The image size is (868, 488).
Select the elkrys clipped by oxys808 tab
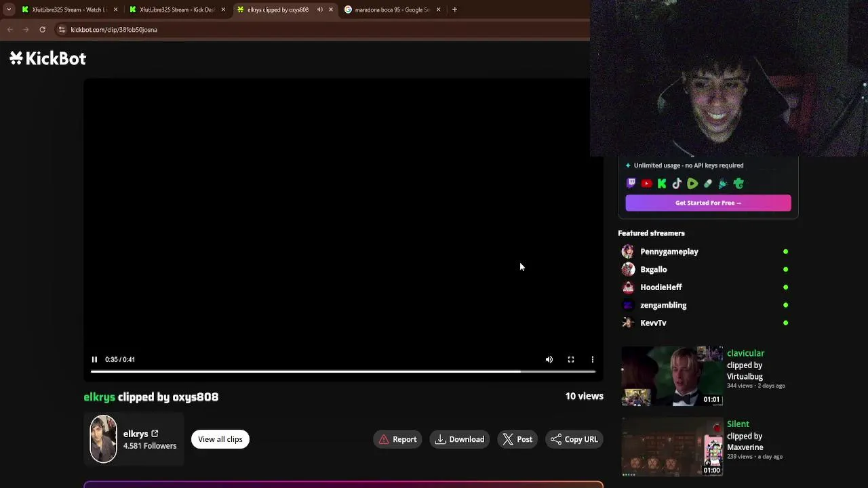(278, 9)
